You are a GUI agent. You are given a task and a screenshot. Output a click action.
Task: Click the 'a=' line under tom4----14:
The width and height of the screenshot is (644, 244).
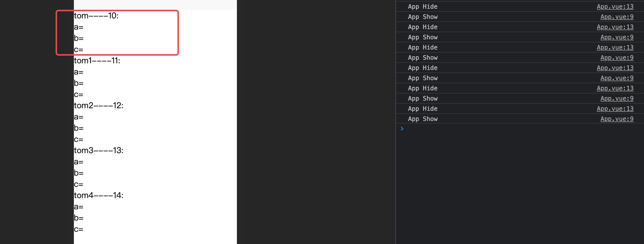(78, 206)
